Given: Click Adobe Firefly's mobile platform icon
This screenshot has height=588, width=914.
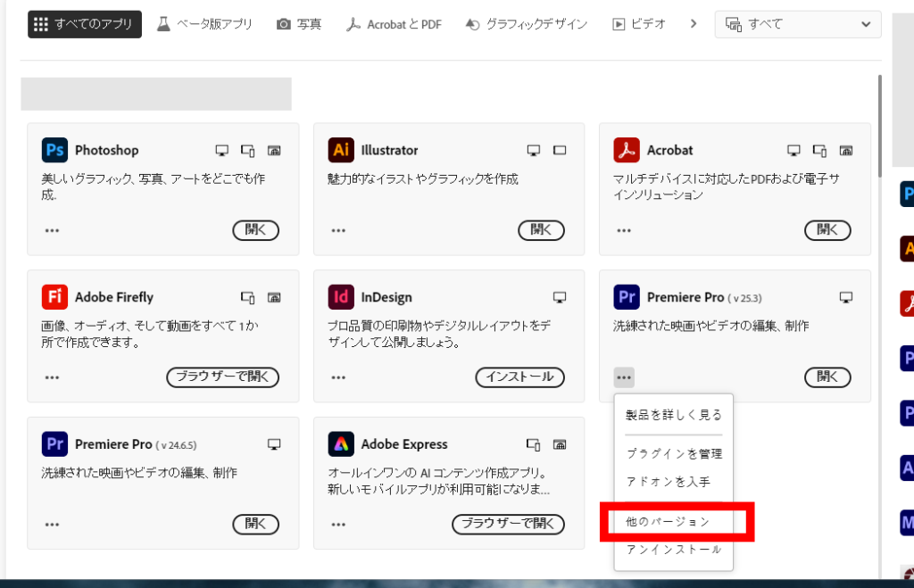Looking at the screenshot, I should [x=248, y=297].
